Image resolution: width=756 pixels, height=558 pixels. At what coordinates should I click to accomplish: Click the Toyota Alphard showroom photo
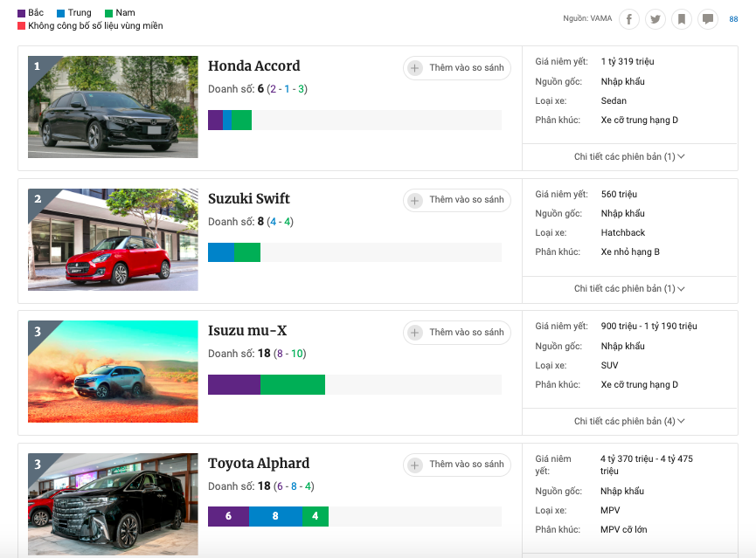pos(113,504)
